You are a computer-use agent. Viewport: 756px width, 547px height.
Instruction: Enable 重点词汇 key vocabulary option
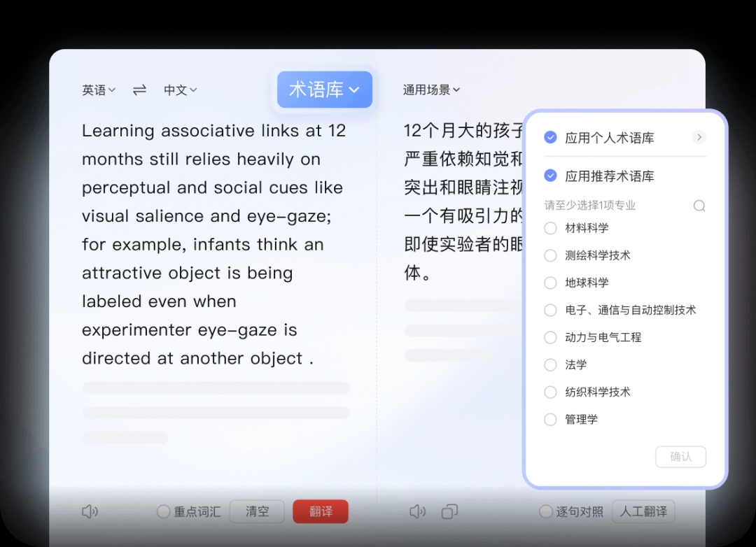pyautogui.click(x=163, y=511)
